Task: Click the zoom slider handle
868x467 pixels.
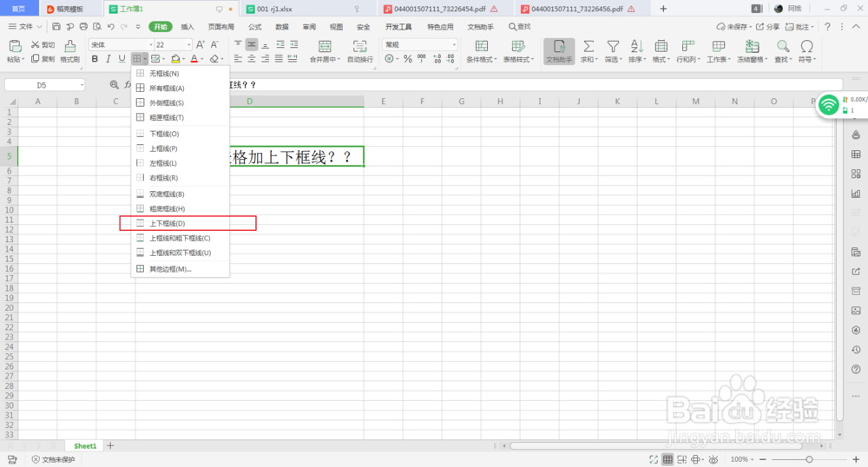Action: tap(809, 459)
